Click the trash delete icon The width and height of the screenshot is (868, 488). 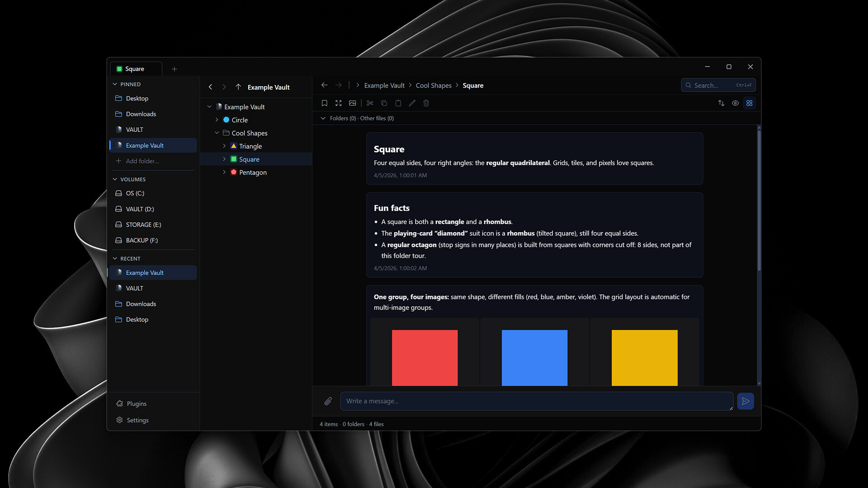pyautogui.click(x=426, y=103)
